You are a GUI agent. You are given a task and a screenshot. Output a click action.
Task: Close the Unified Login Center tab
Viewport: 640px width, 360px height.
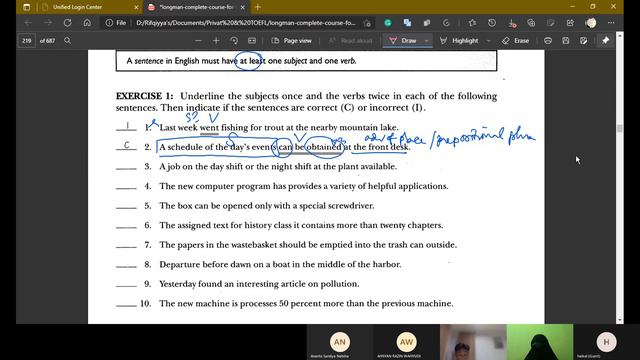136,7
